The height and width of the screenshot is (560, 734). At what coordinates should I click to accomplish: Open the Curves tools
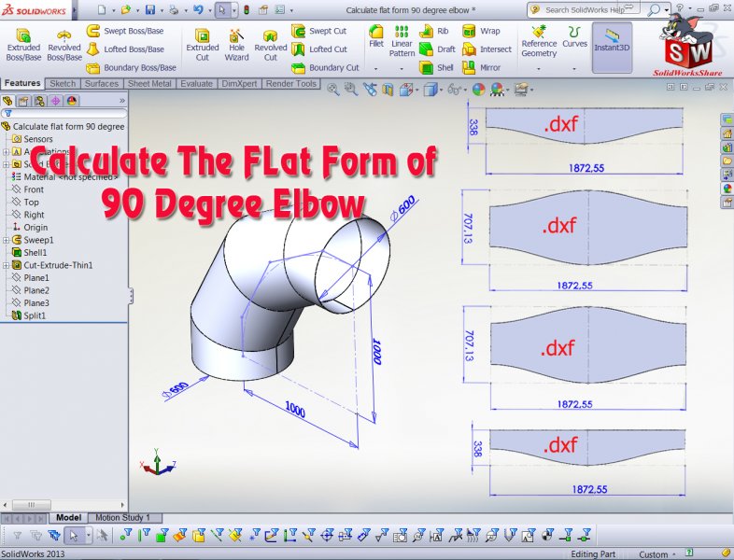coord(574,36)
